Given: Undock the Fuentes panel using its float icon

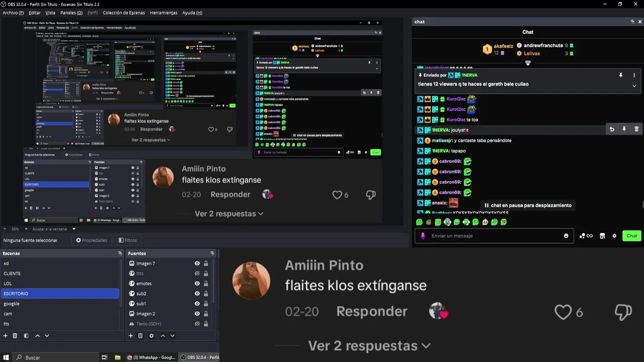Looking at the screenshot, I should [x=212, y=253].
